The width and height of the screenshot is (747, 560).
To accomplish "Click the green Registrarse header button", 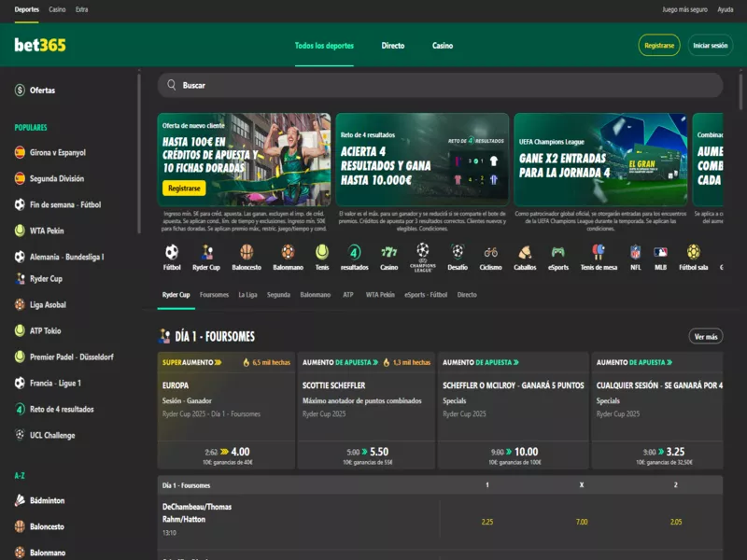I will (x=659, y=45).
